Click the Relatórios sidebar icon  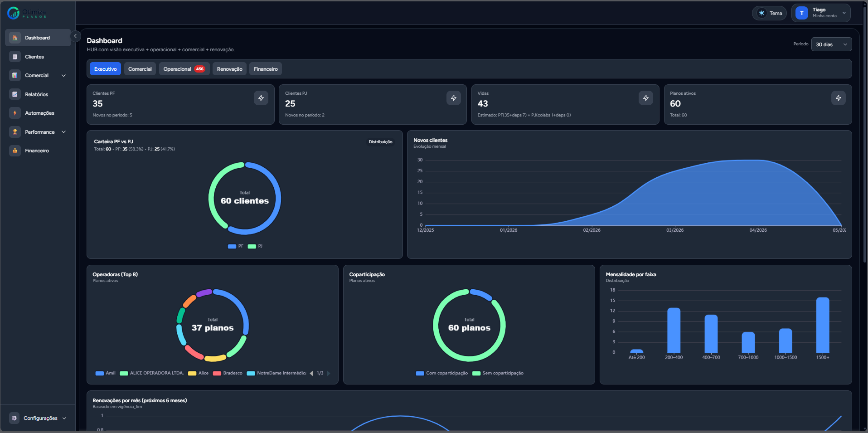(x=15, y=94)
